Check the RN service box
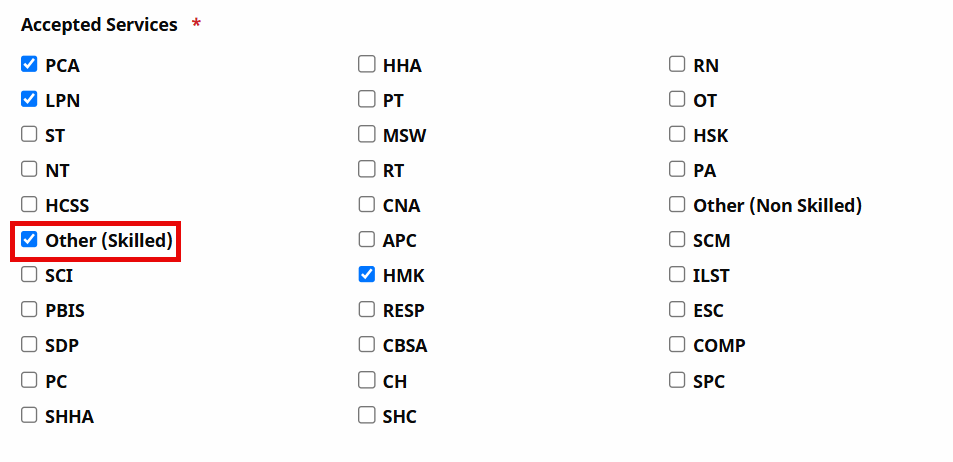The image size is (953, 462). pyautogui.click(x=677, y=65)
